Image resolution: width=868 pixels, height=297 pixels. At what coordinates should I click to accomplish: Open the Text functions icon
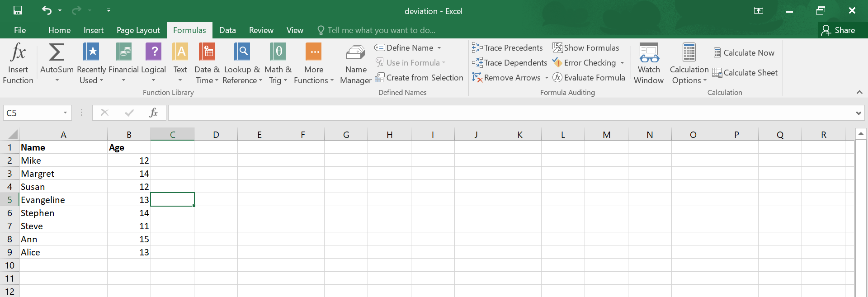180,52
